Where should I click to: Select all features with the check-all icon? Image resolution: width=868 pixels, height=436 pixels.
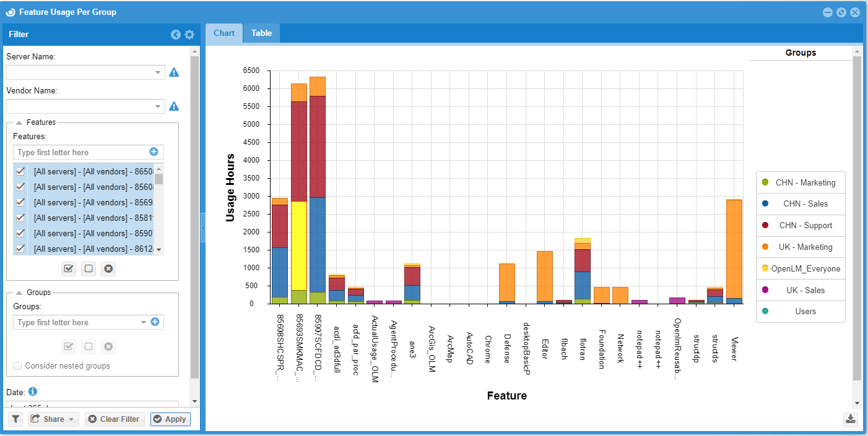69,268
